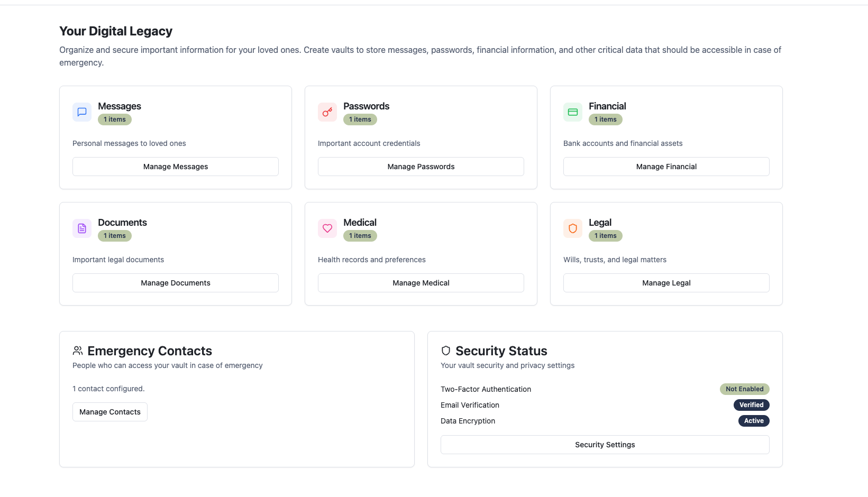Click the Medical heart icon

pyautogui.click(x=327, y=228)
